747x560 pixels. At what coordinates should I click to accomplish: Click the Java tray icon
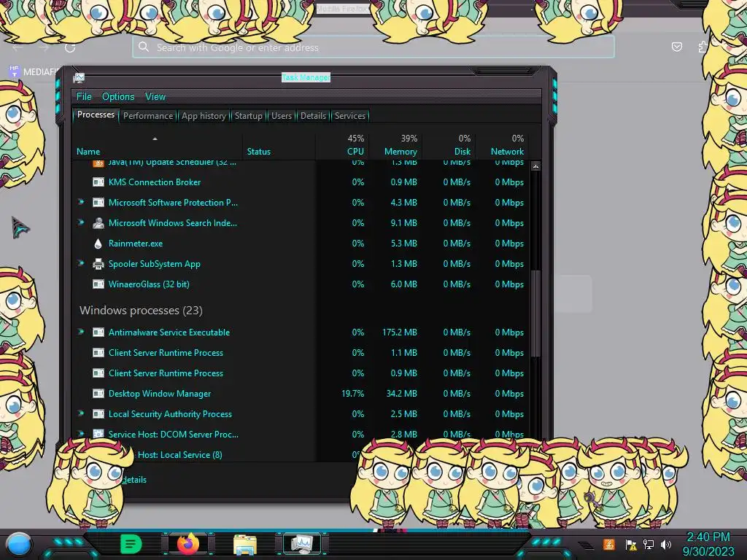[609, 544]
